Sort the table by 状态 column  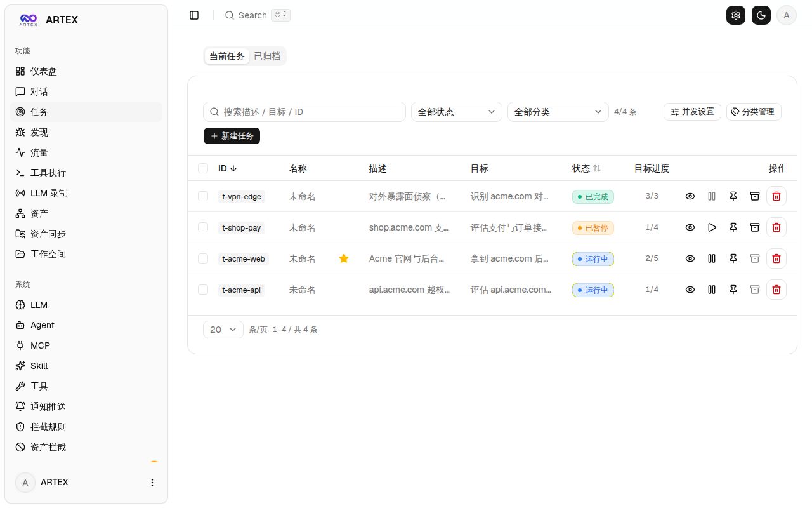587,168
